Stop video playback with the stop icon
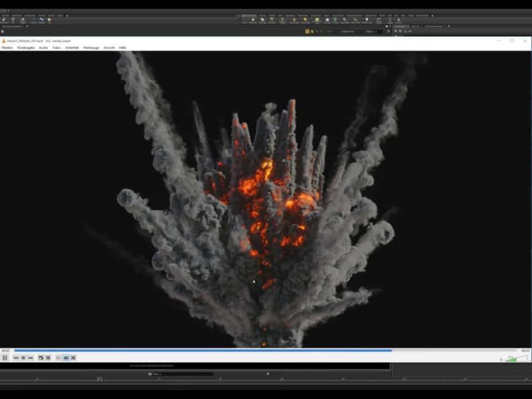This screenshot has width=532, height=399. 22,358
